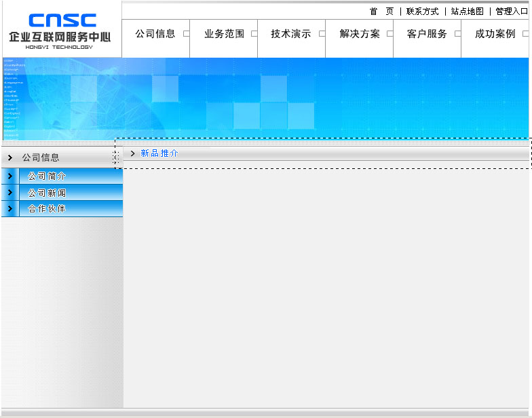532x418 pixels.
Task: Select the 成功案例 navigation menu item
Action: click(495, 34)
